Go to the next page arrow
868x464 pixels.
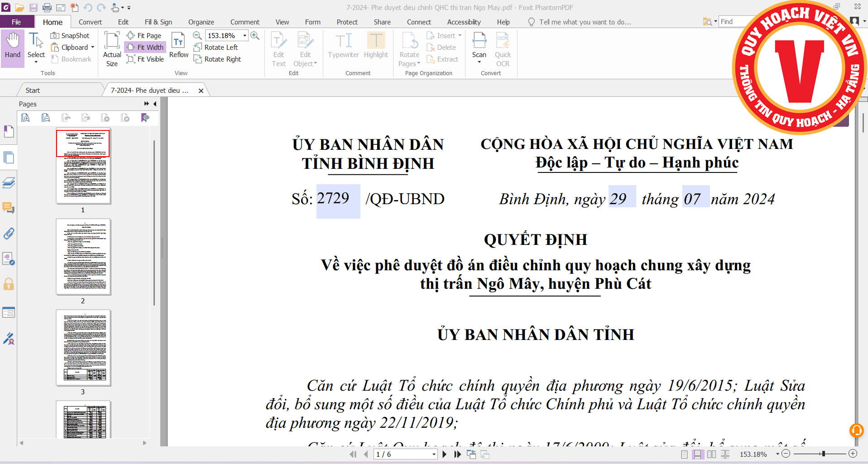tap(444, 454)
